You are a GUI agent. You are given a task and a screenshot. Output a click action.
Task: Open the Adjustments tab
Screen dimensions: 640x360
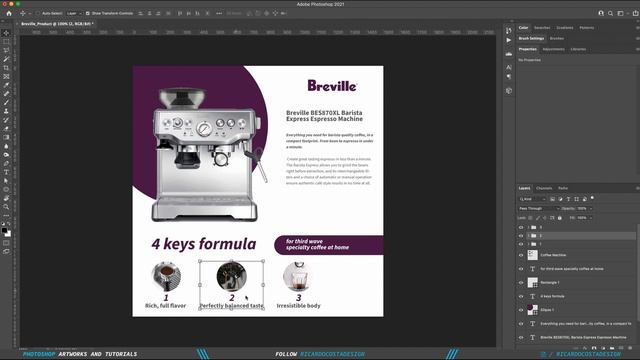553,49
